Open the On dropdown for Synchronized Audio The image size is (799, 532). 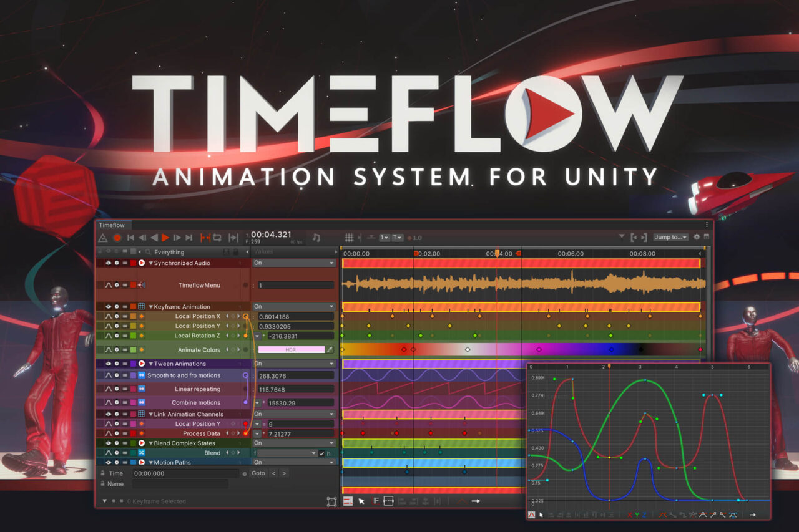click(293, 263)
